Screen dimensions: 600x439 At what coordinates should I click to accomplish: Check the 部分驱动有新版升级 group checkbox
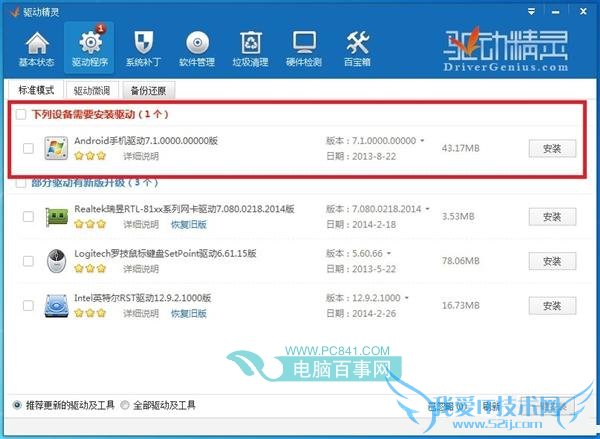[x=21, y=183]
